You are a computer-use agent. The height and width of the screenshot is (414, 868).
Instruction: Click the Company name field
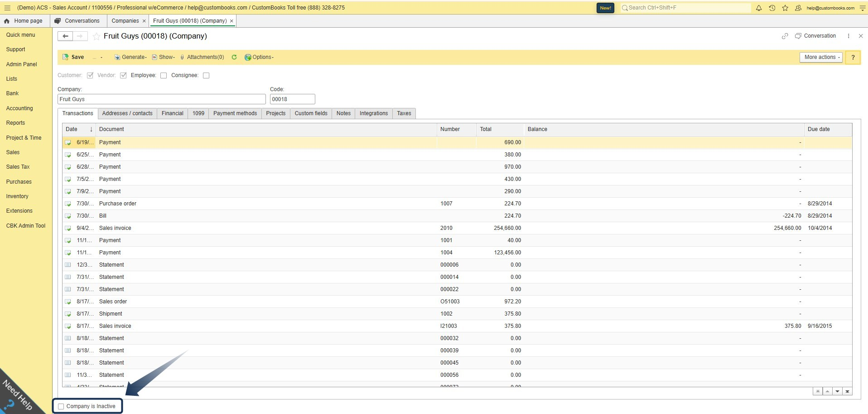pos(162,99)
